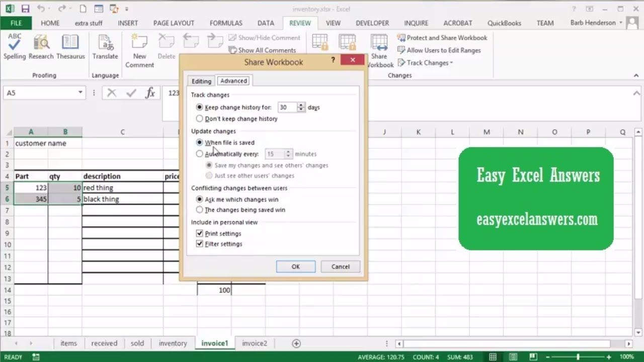Click the Redo arrow icon
This screenshot has height=362, width=644.
(62, 9)
